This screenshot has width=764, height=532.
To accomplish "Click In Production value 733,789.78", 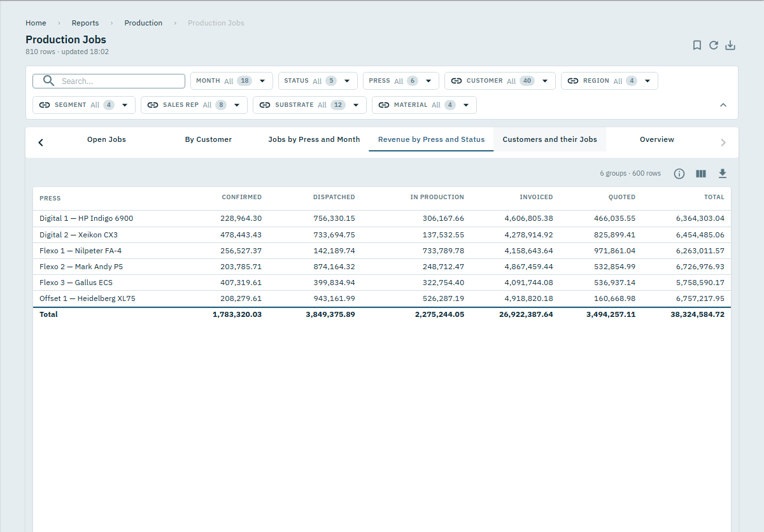I will [x=443, y=251].
